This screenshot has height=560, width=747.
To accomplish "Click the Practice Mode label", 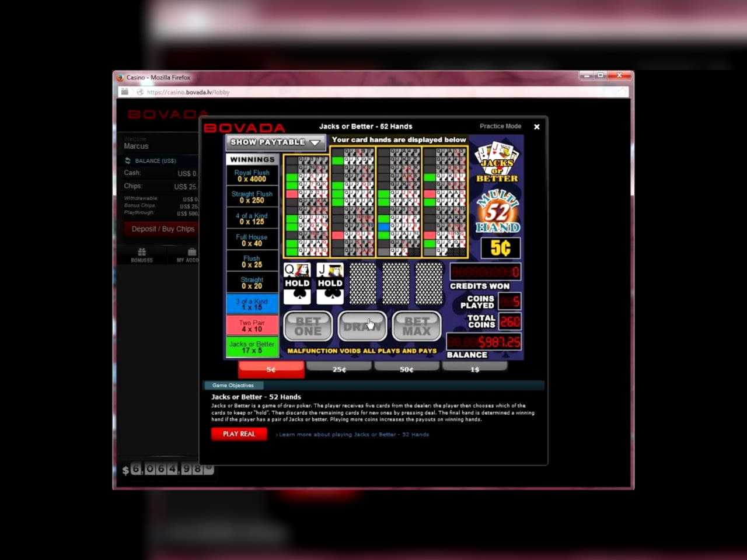I will point(500,126).
